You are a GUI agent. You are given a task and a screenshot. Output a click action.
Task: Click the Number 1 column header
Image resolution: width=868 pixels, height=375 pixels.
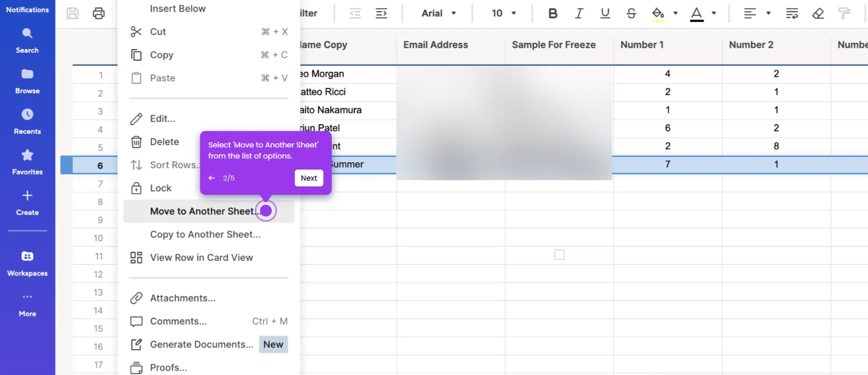pyautogui.click(x=668, y=45)
